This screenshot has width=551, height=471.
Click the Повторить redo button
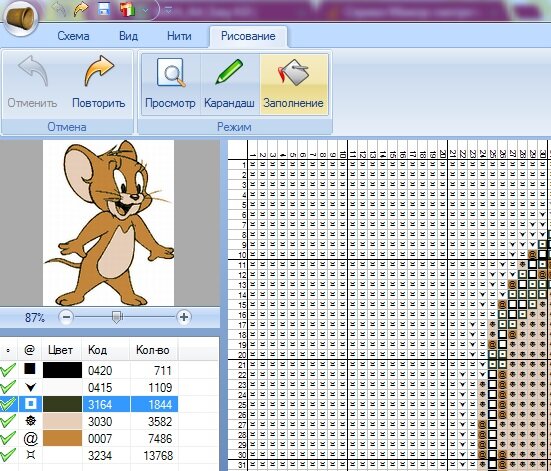coord(98,83)
